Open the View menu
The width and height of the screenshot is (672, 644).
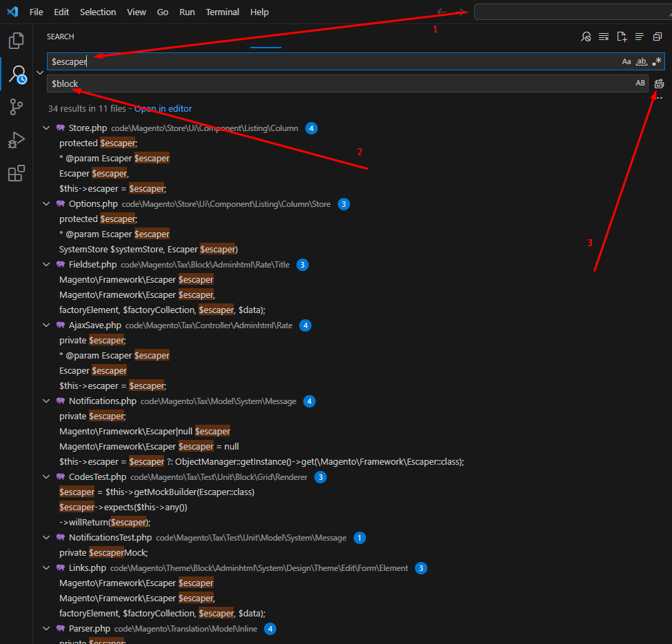click(x=136, y=12)
